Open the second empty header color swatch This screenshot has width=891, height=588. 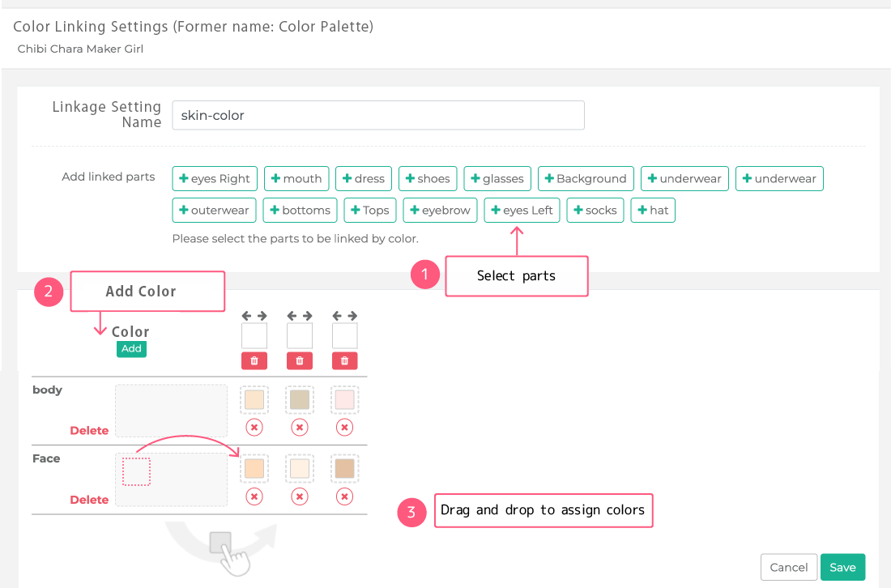300,336
